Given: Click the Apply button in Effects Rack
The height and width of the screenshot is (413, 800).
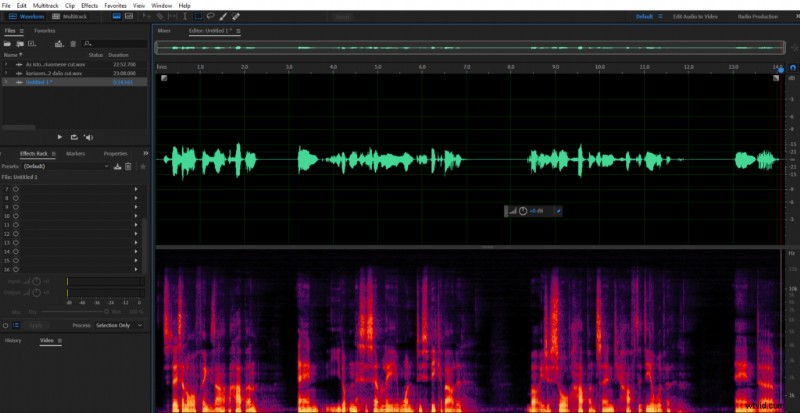Looking at the screenshot, I should click(x=36, y=325).
